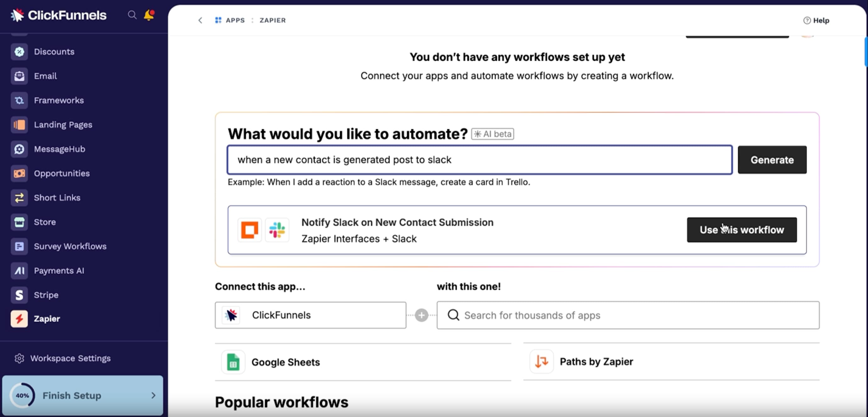The height and width of the screenshot is (417, 868).
Task: Open the Store section icon
Action: [19, 222]
